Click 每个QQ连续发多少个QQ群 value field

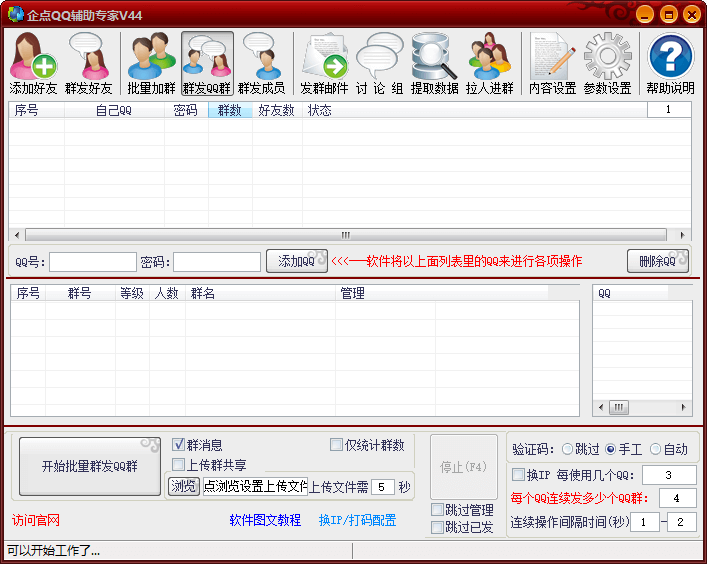pyautogui.click(x=677, y=498)
